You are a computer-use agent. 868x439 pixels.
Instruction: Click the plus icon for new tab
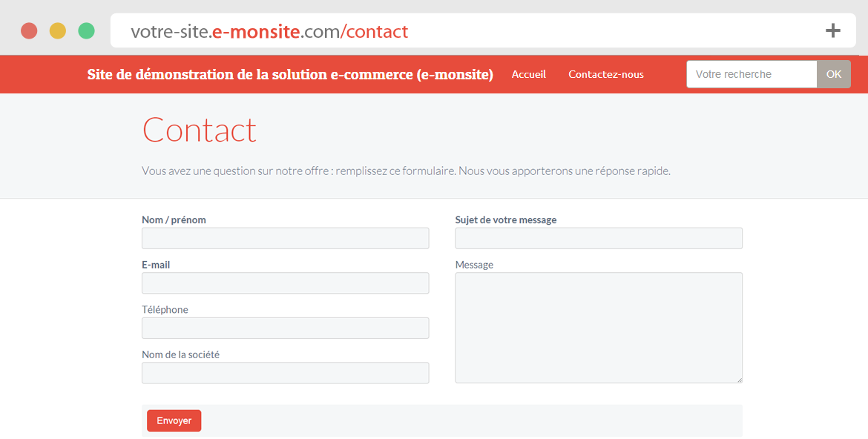click(x=832, y=30)
